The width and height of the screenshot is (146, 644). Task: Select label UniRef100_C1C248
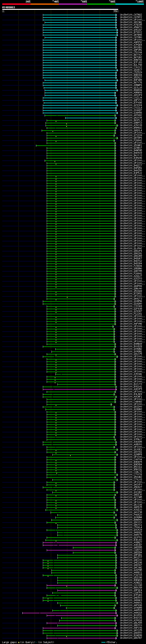pos(131,585)
